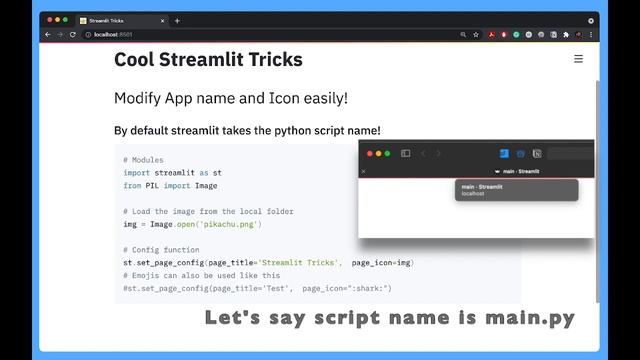This screenshot has width=640, height=360.
Task: Click the 'main · Streamlit localhost' tooltip
Action: (x=516, y=190)
